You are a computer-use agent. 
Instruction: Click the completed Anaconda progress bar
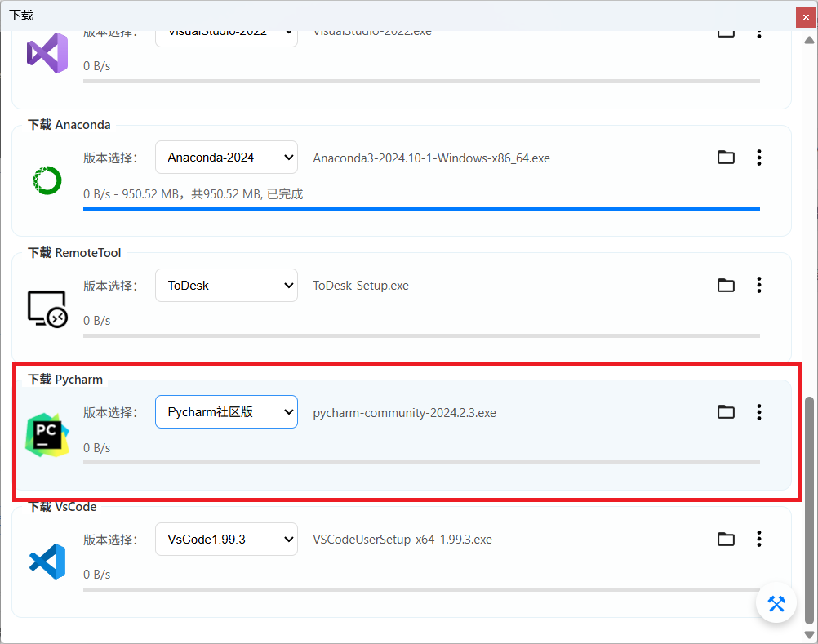tap(421, 209)
